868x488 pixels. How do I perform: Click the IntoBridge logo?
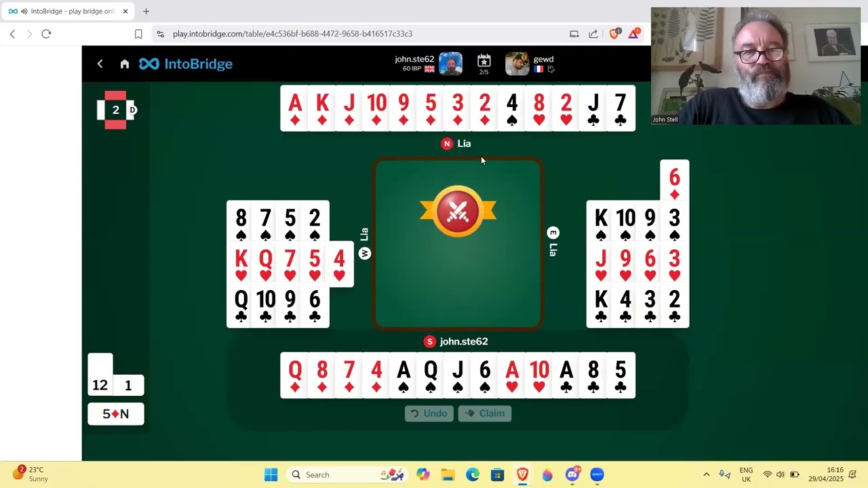[186, 64]
